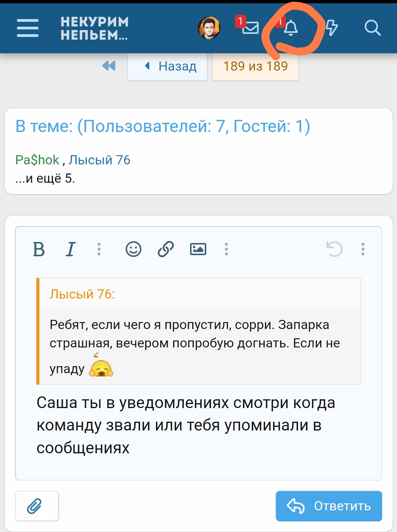Insert a hyperlink with the link icon
Screen dimensions: 397x532
pos(165,249)
